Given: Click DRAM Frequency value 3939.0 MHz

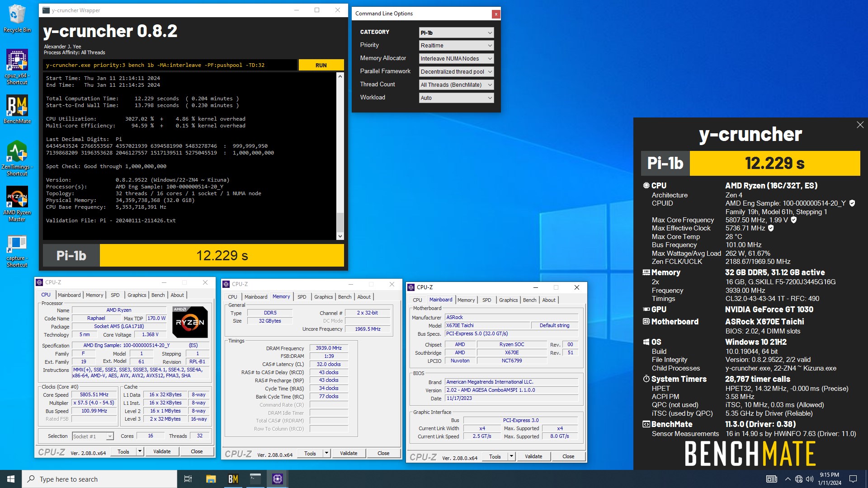Looking at the screenshot, I should pyautogui.click(x=329, y=348).
